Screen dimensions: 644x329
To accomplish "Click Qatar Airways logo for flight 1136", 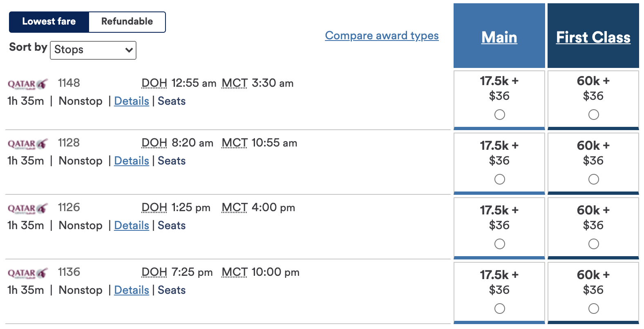I will click(27, 273).
